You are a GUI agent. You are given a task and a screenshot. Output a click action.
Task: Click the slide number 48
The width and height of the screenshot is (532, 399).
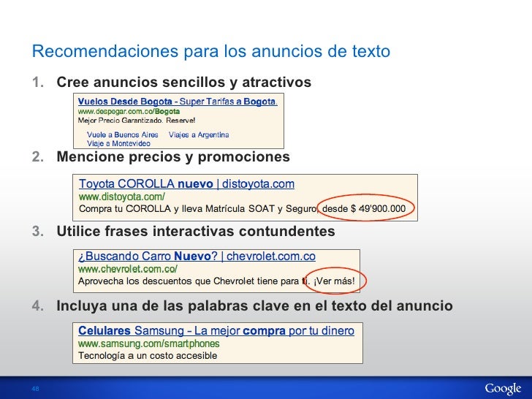click(35, 389)
